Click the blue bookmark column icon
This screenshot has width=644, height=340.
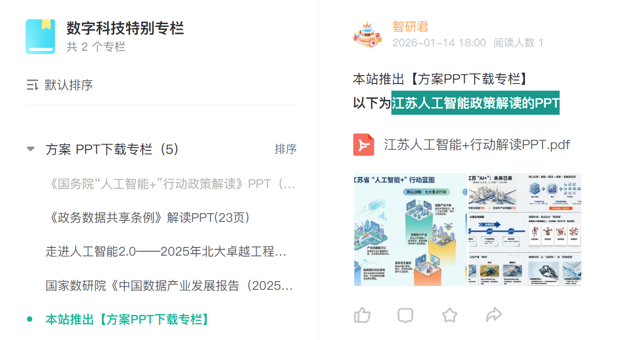[40, 37]
